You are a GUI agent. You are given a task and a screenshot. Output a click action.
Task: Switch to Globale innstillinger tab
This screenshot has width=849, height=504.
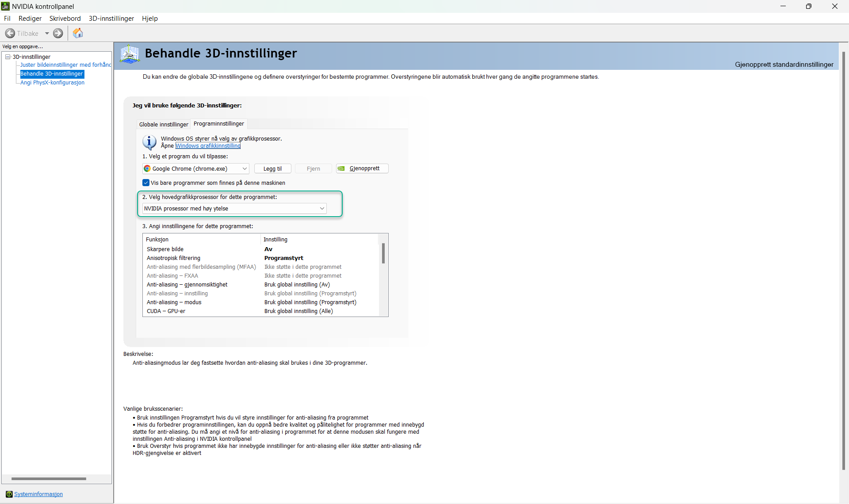164,124
